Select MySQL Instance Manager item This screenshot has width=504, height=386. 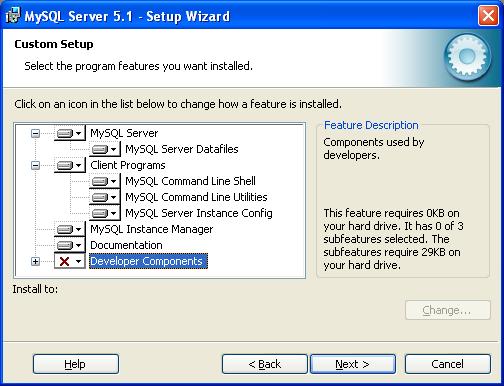[152, 229]
